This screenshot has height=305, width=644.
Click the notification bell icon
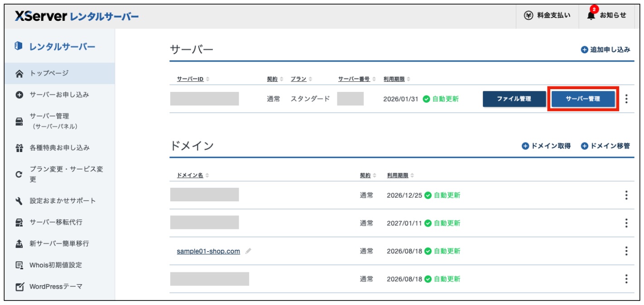591,15
